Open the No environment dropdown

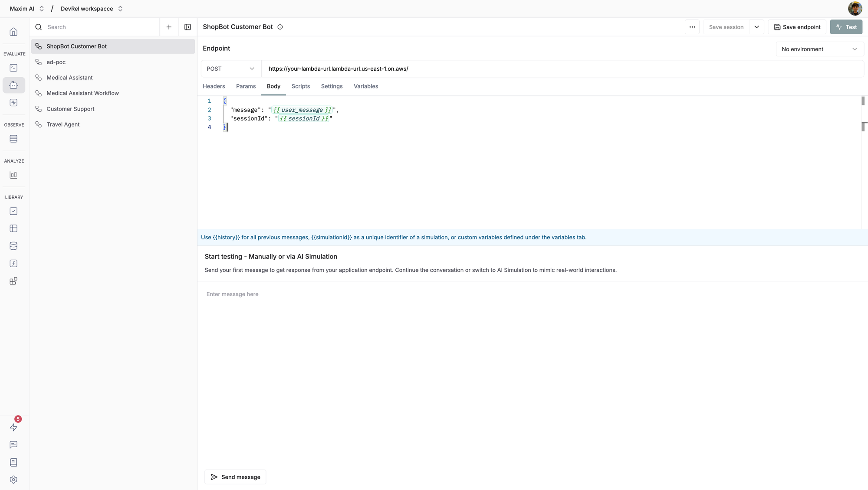click(x=819, y=49)
